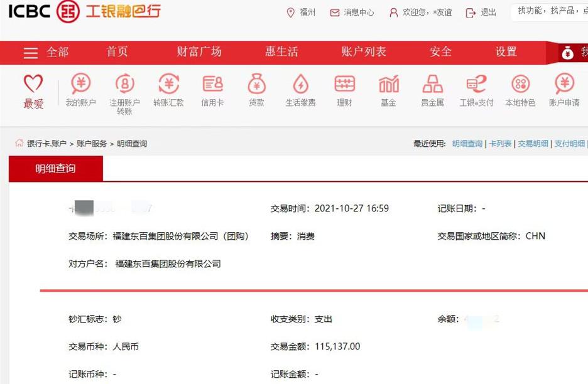
Task: Open the 注册账户转账 icon
Action: point(124,83)
